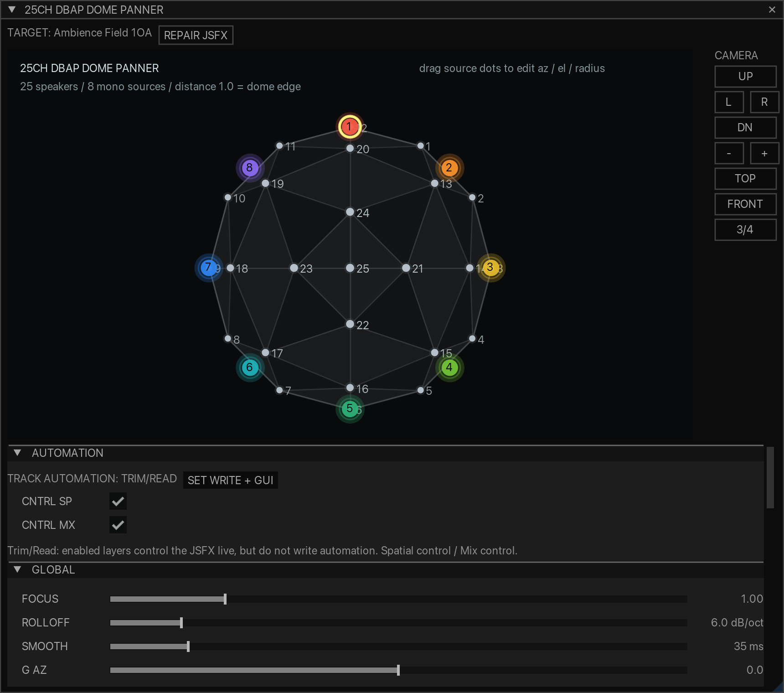The width and height of the screenshot is (784, 693).
Task: Tilt camera with the DN button
Action: pyautogui.click(x=745, y=127)
